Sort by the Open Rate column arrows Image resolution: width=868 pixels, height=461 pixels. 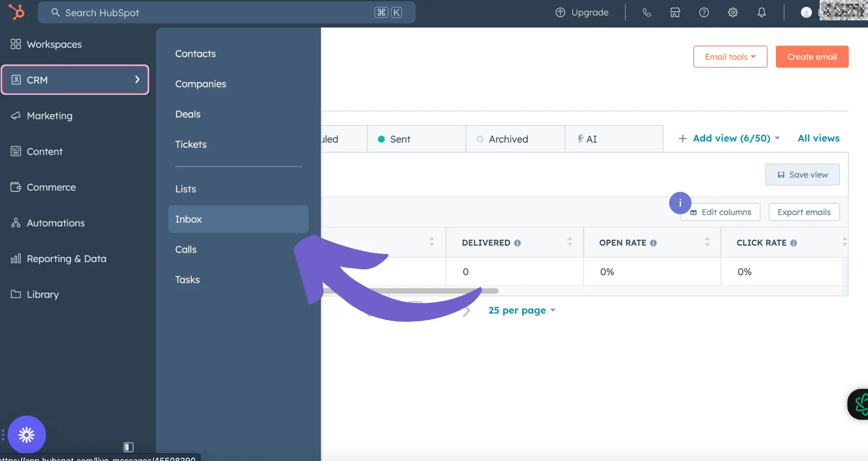pos(707,242)
